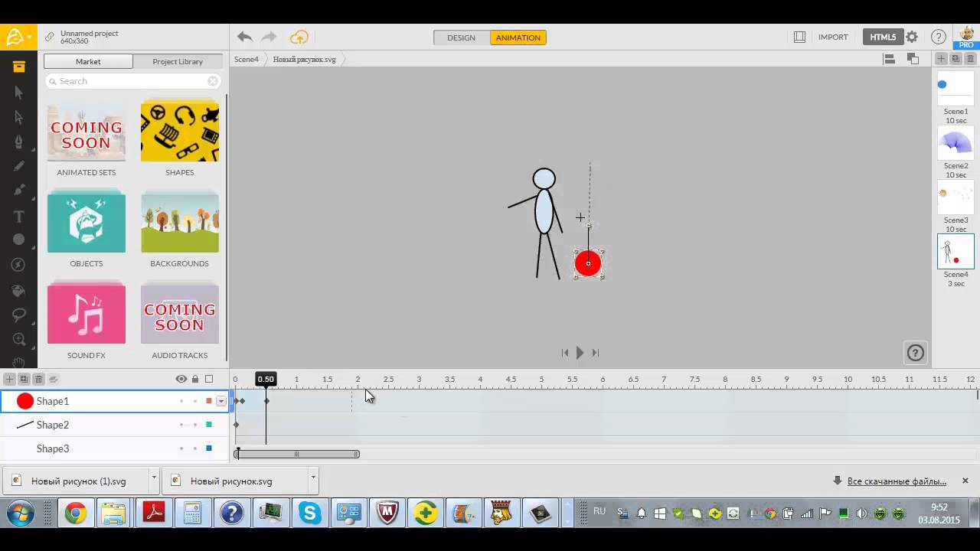This screenshot has width=980, height=551.
Task: Click the cloud upload save icon
Action: point(299,37)
